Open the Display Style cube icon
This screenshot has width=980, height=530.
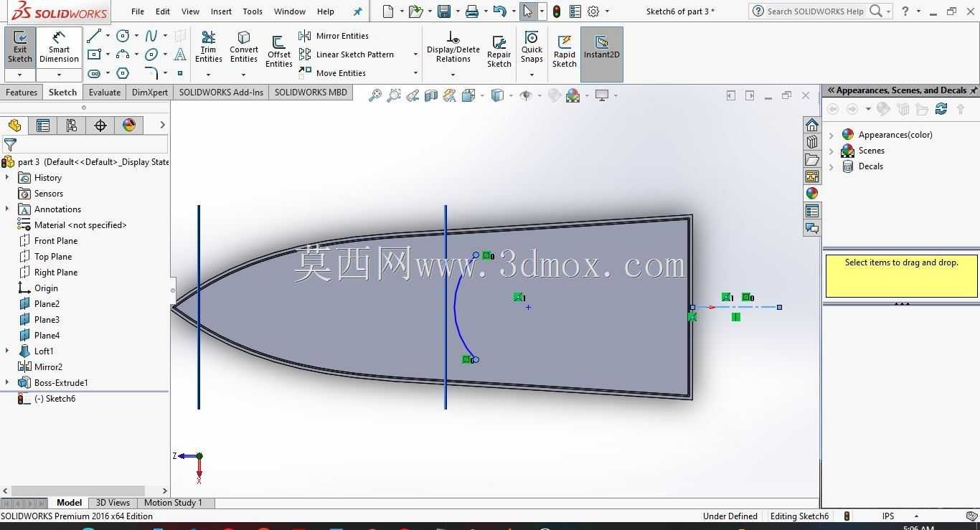(x=497, y=95)
